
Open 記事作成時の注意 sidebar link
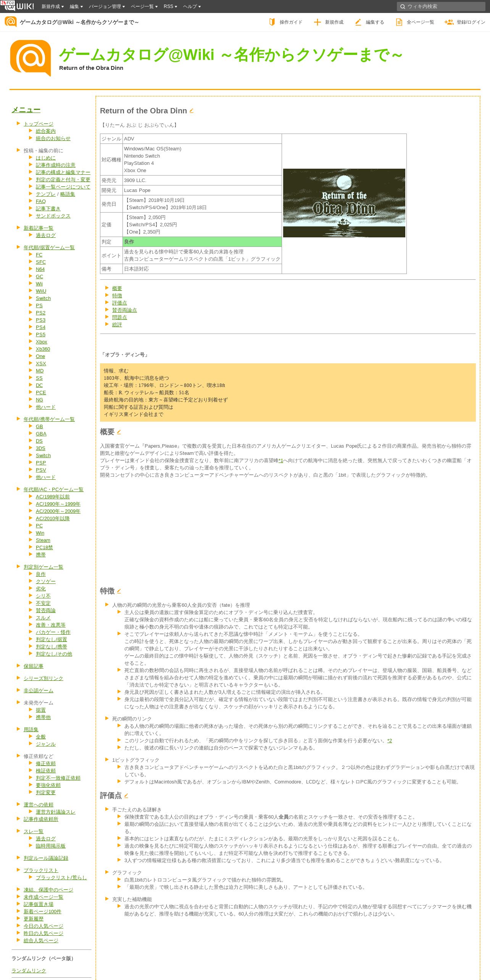[56, 165]
